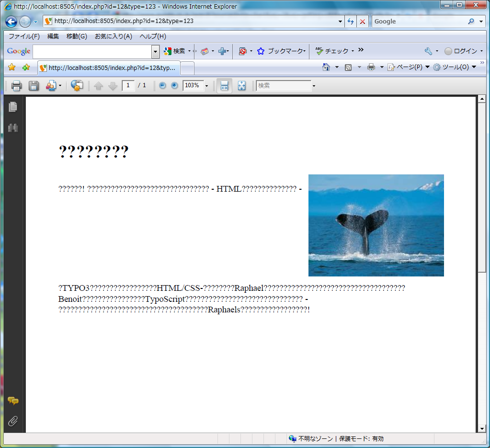
Task: Click the PDF toolbar Print icon
Action: tap(16, 86)
